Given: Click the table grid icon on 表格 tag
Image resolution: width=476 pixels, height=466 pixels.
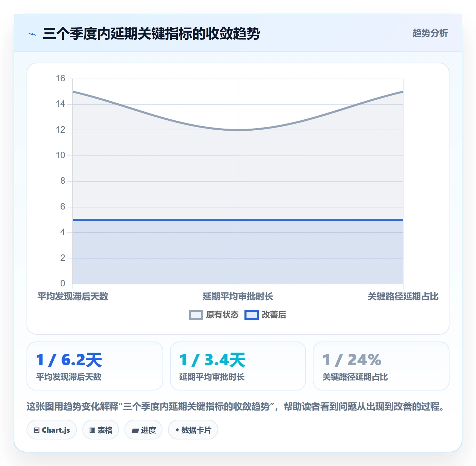Looking at the screenshot, I should tap(92, 430).
